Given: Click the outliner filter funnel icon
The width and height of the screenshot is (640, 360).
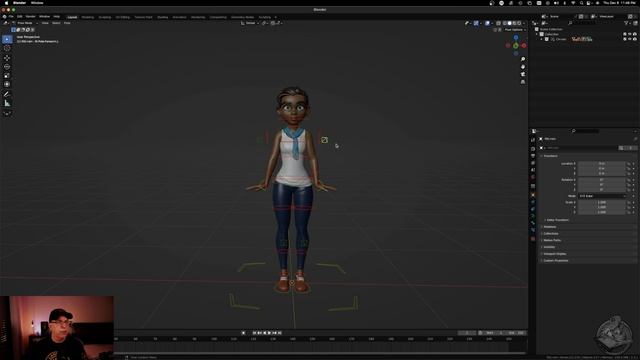Looking at the screenshot, I should pos(626,23).
